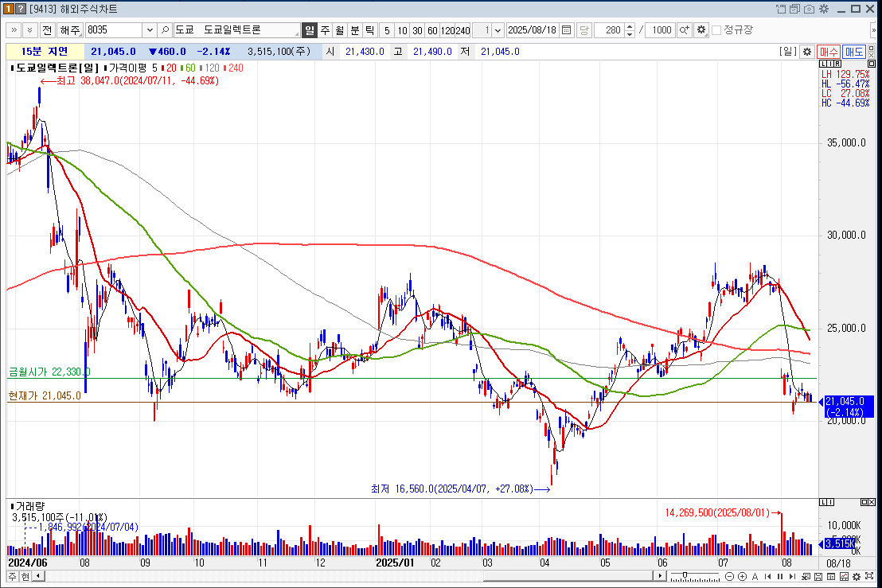The height and width of the screenshot is (588, 882).
Task: Open the calendar date picker icon
Action: coord(566,30)
